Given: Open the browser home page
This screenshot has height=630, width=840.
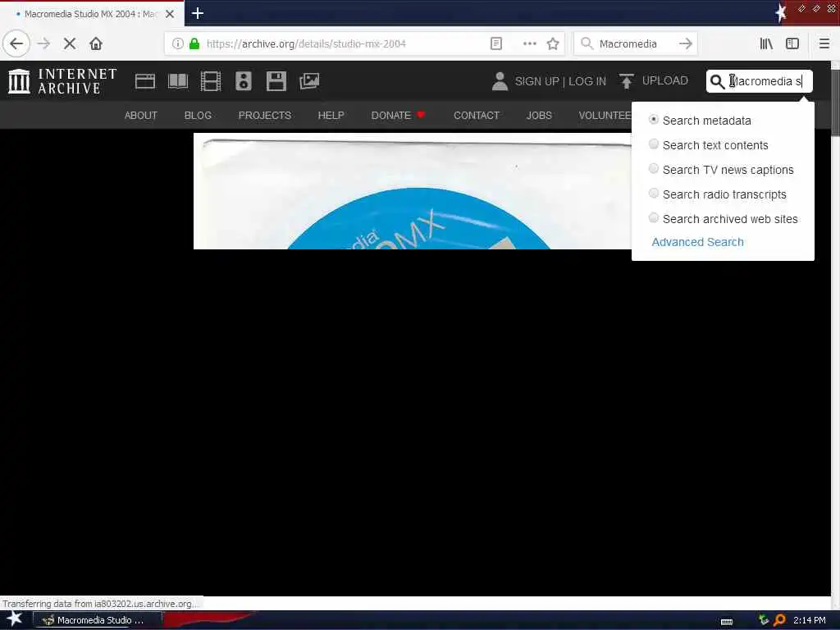Looking at the screenshot, I should point(96,43).
